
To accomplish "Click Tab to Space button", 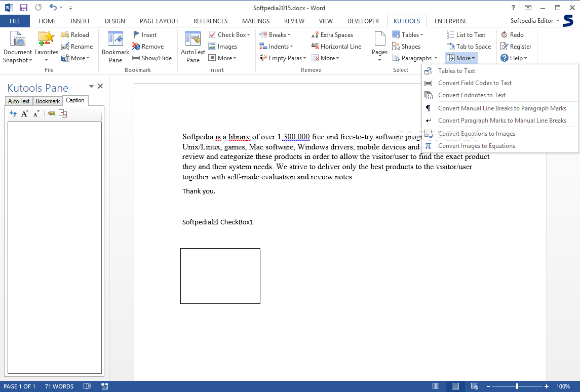I will [x=469, y=47].
